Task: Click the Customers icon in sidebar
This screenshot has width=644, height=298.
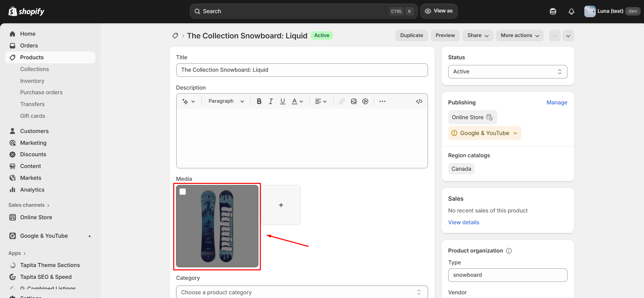Action: click(12, 131)
